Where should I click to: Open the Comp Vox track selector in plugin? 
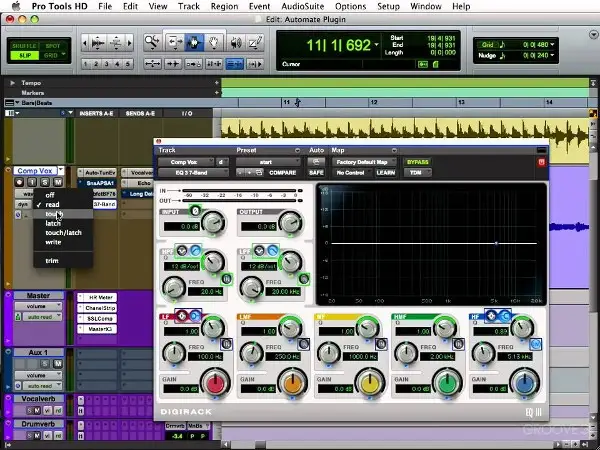(185, 161)
